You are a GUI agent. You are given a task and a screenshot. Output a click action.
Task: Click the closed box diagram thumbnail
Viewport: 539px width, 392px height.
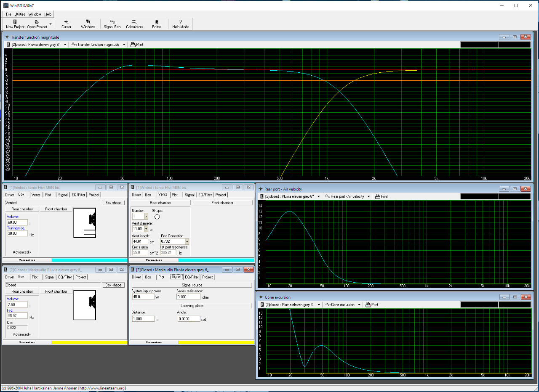[85, 305]
